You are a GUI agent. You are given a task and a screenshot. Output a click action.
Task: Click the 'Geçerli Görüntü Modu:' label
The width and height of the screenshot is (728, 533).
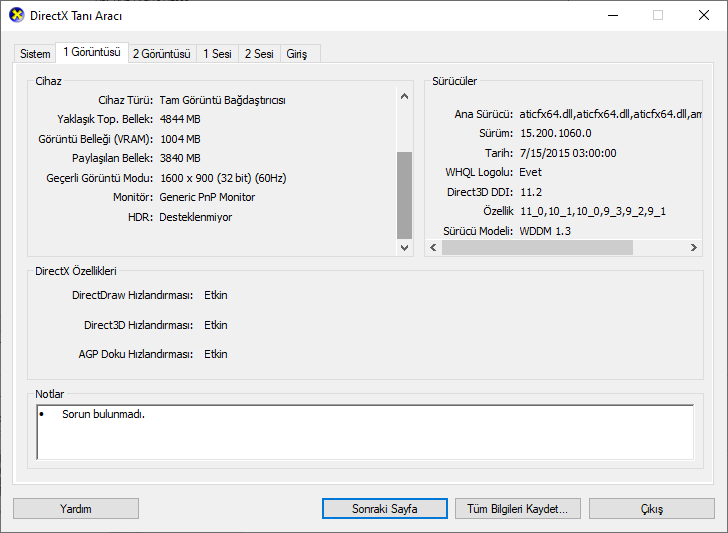click(99, 178)
